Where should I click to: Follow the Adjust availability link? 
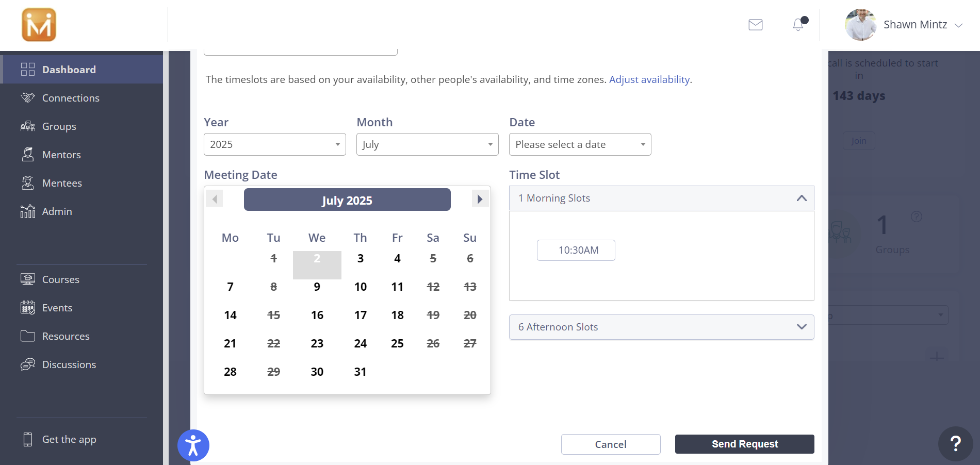point(649,79)
